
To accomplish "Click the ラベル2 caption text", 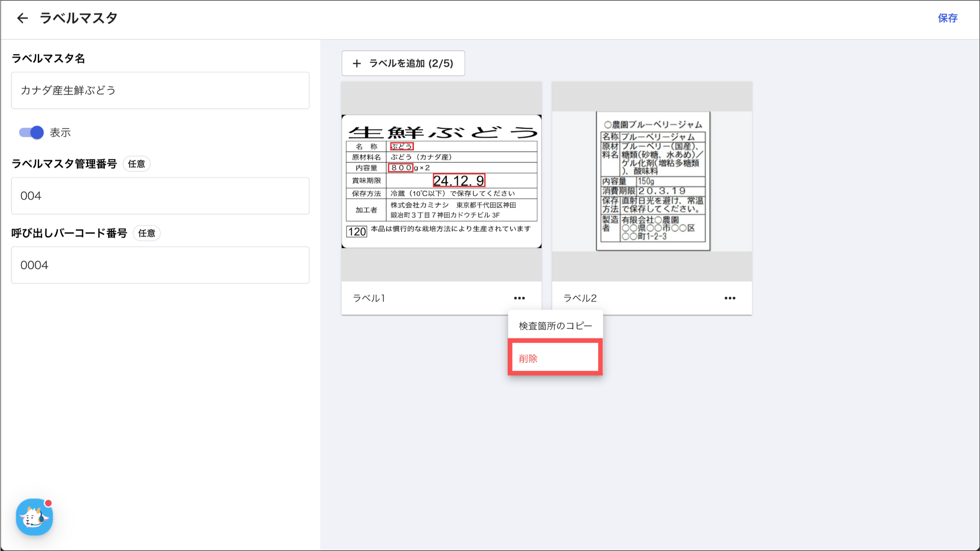I will (580, 298).
